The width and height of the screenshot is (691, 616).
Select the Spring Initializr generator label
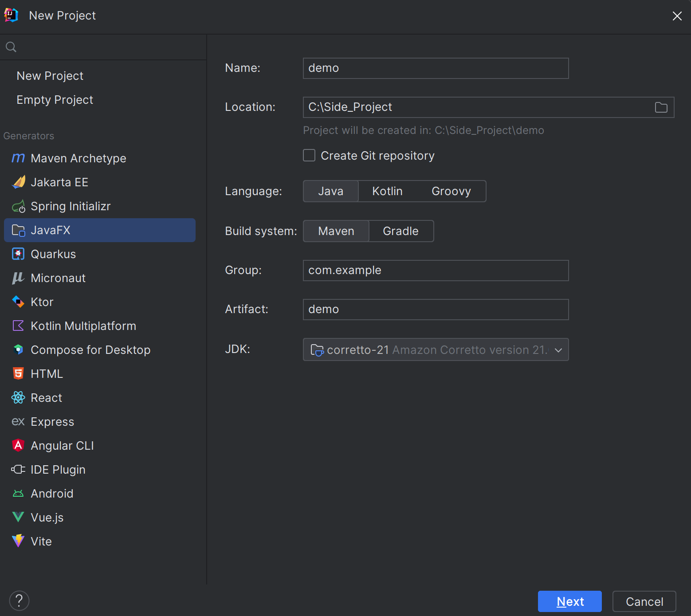click(x=71, y=206)
